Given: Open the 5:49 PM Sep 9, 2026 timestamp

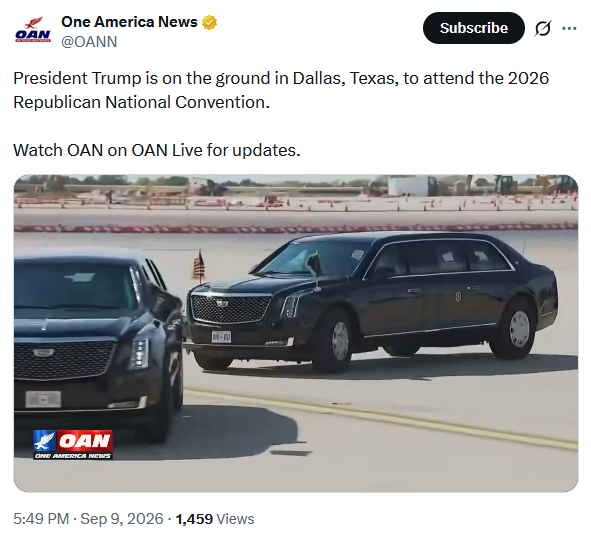Looking at the screenshot, I should tap(88, 519).
